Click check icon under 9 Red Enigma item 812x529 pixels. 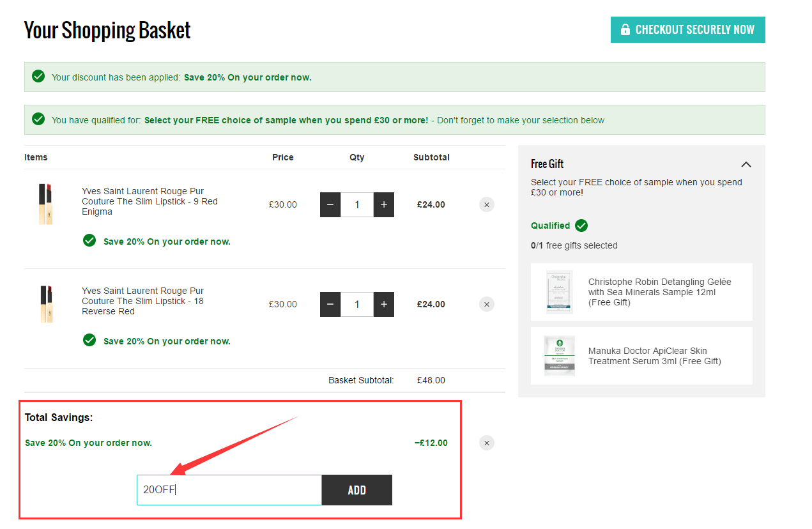pyautogui.click(x=89, y=240)
